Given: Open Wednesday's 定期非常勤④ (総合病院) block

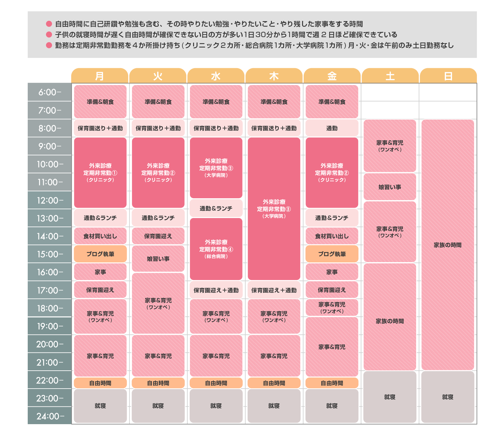Looking at the screenshot, I should pos(216,249).
